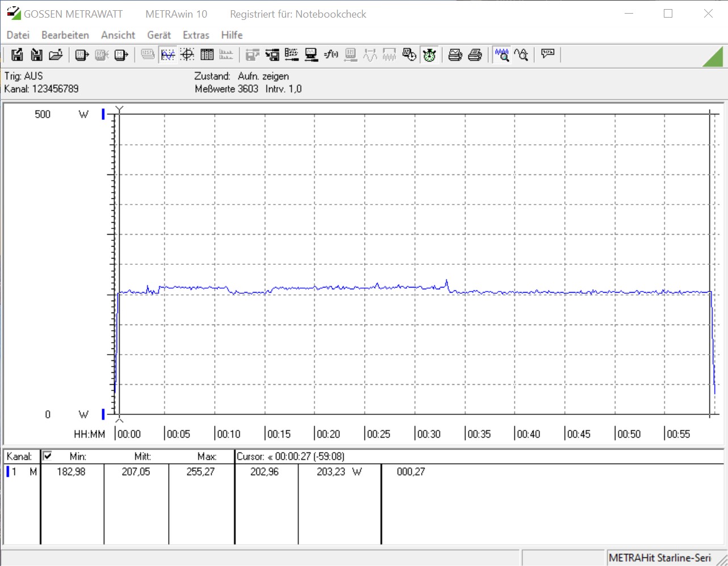Click the Max value 255,27
728x566 pixels.
coord(200,472)
